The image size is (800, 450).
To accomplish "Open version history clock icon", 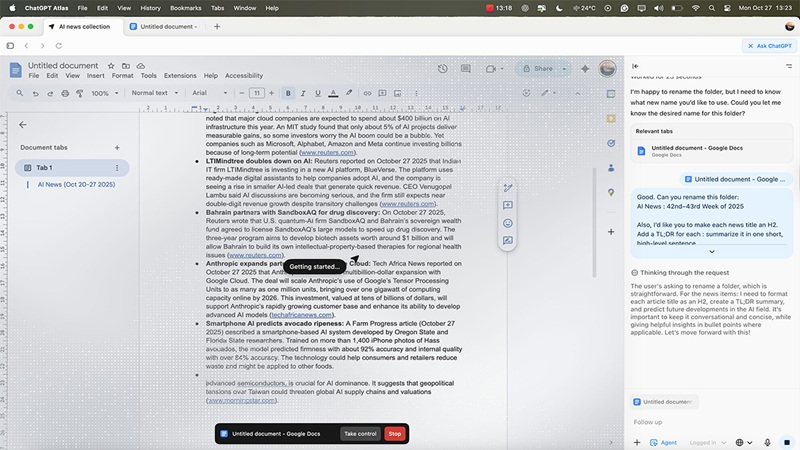I will [443, 68].
